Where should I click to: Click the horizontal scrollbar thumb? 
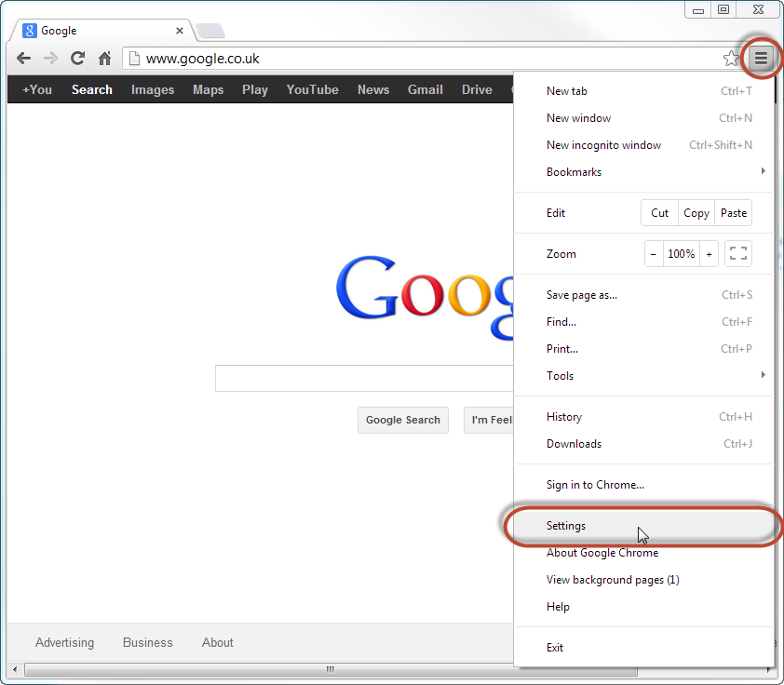pos(331,669)
